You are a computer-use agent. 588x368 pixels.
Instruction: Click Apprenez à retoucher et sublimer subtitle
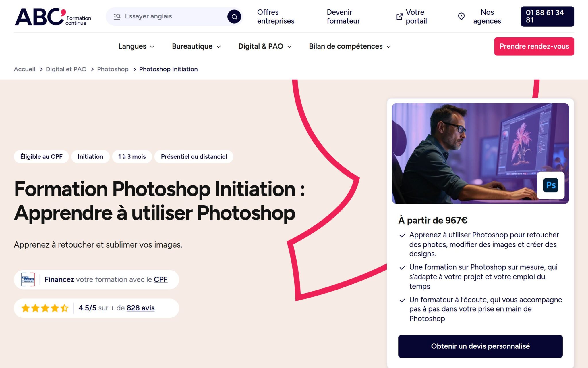click(98, 245)
